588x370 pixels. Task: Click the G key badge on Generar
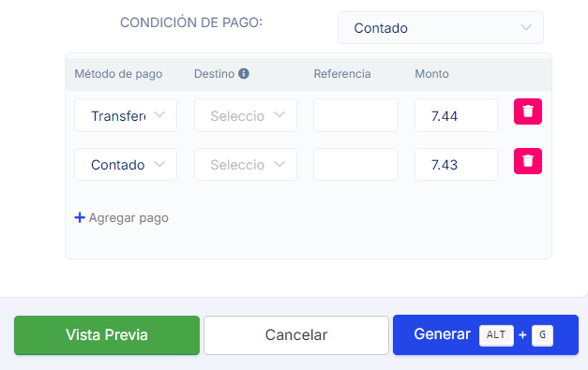coord(542,334)
